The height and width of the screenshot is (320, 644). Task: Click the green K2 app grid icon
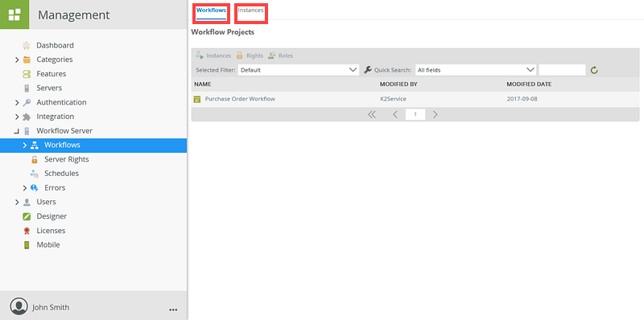tap(14, 14)
